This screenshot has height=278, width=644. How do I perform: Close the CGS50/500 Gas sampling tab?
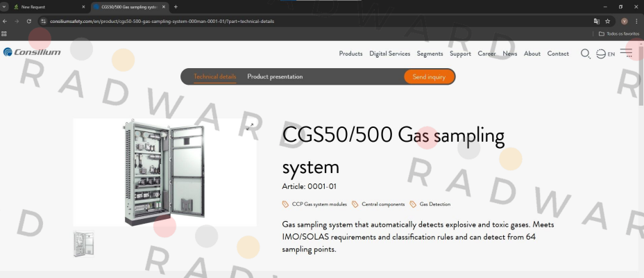click(x=164, y=7)
